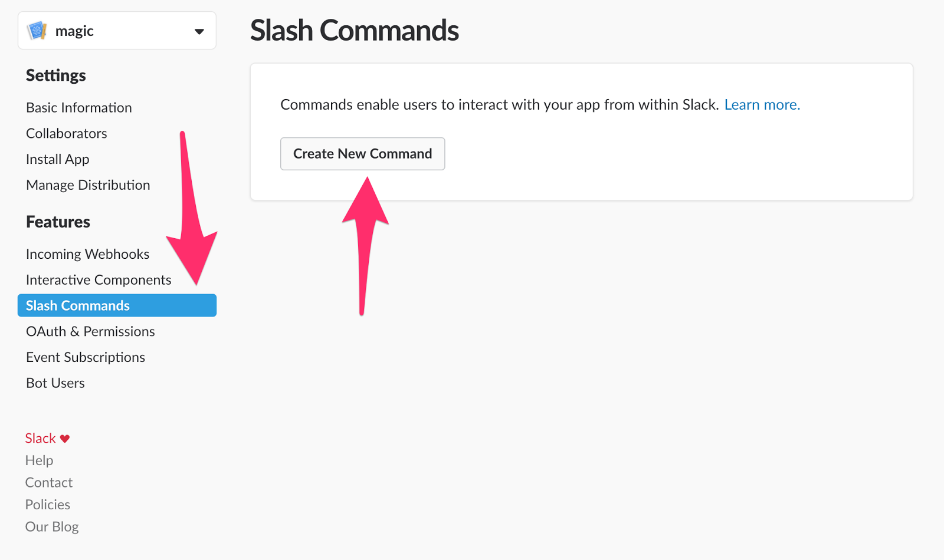Select Incoming Webhooks under Features
The width and height of the screenshot is (944, 560).
click(87, 253)
